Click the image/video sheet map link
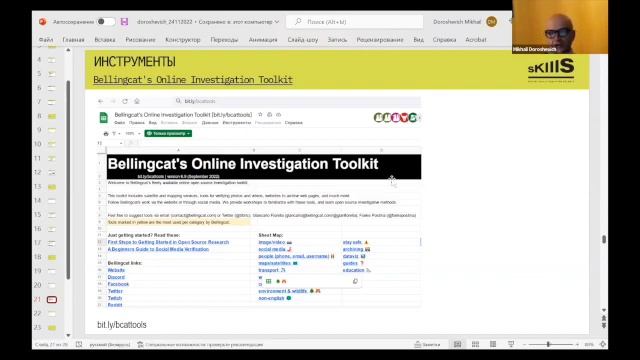Screen dimensions: 640x360 point(272,242)
